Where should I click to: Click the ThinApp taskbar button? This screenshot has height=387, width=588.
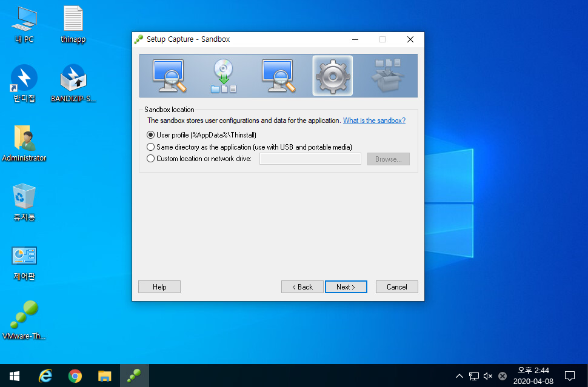pos(134,375)
